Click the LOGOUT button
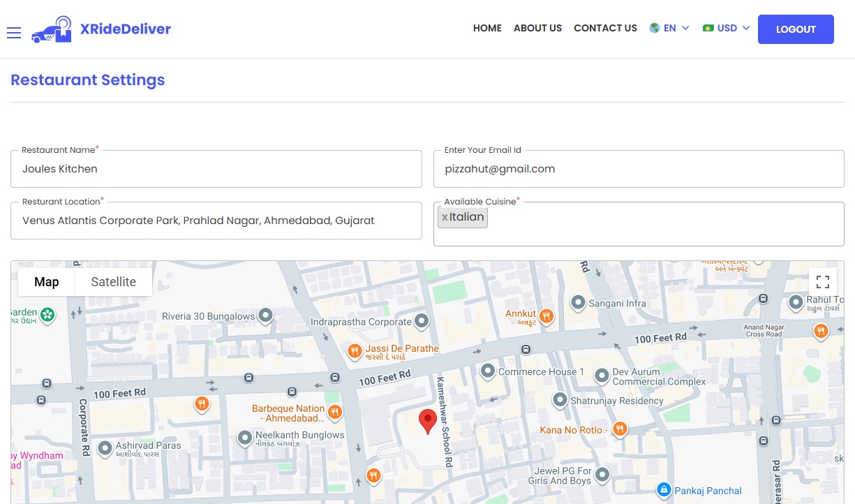The height and width of the screenshot is (504, 855). click(x=796, y=29)
